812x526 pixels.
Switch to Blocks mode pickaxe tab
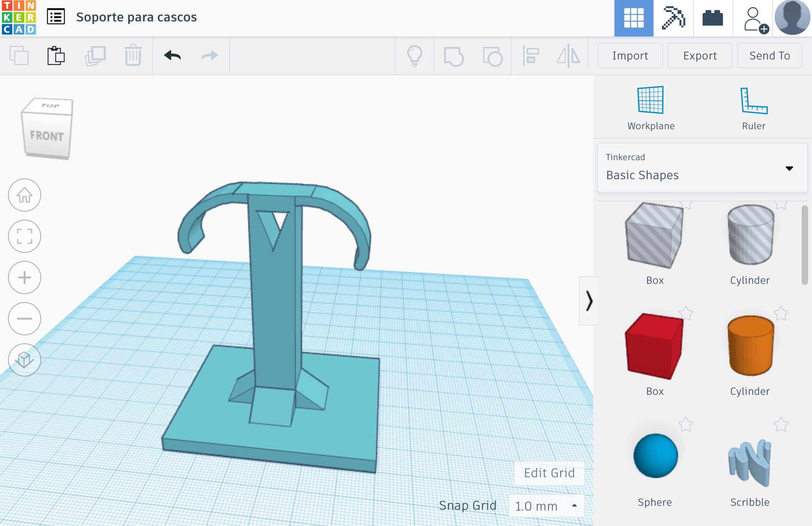pos(673,18)
